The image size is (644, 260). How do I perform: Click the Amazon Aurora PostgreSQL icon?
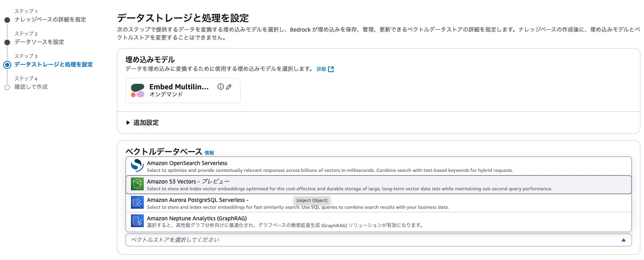pyautogui.click(x=137, y=203)
